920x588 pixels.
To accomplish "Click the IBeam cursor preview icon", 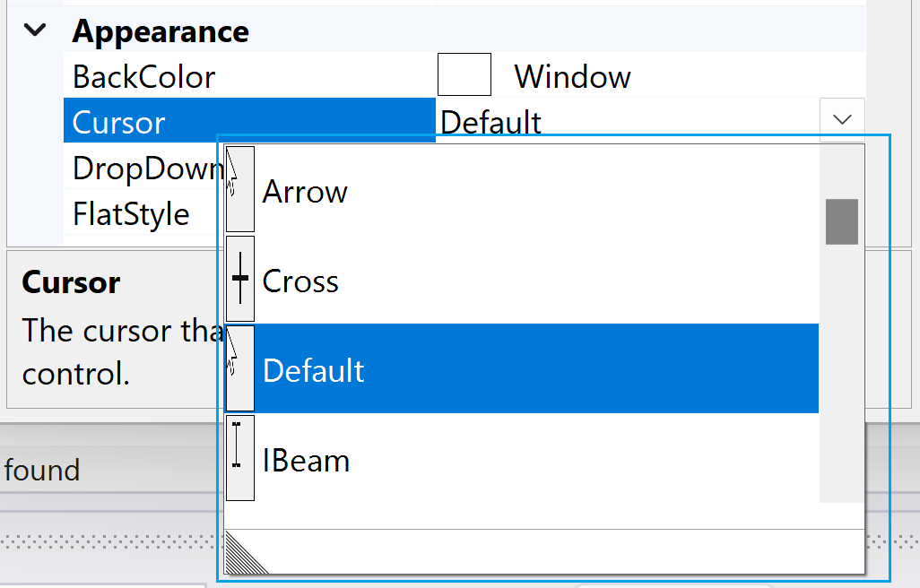I will (239, 458).
